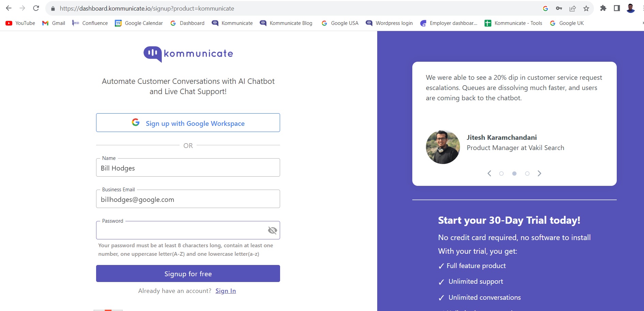This screenshot has height=311, width=644.
Task: Open the Chrome three-dot menu
Action: click(x=642, y=8)
